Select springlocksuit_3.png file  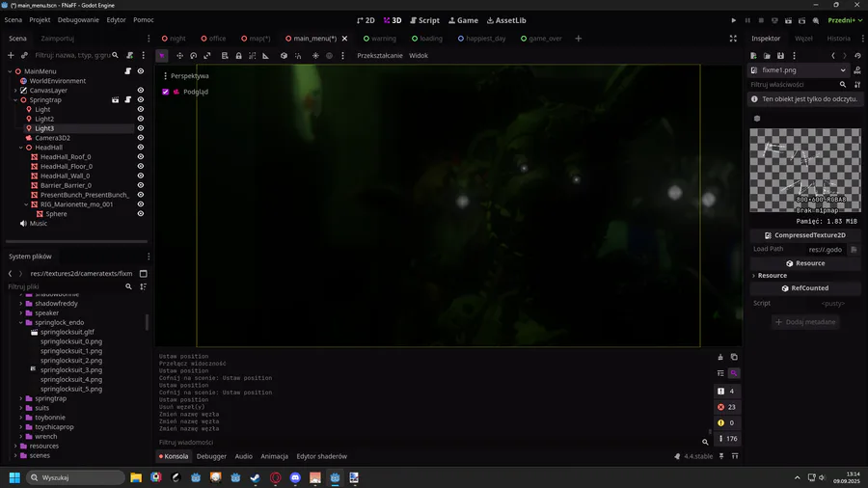click(x=70, y=369)
